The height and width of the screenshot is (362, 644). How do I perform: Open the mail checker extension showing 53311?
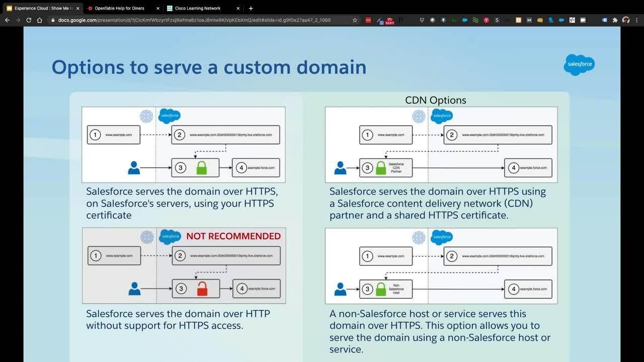[389, 21]
